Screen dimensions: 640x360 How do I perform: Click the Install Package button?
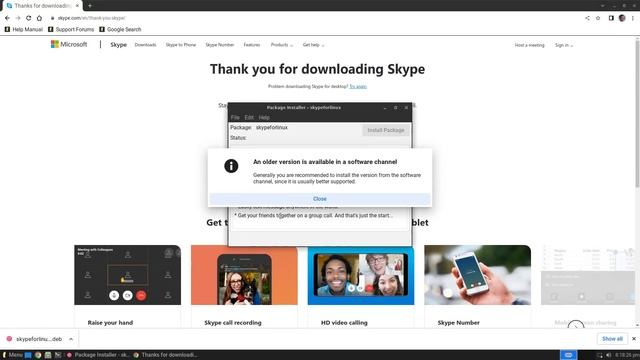coord(386,130)
